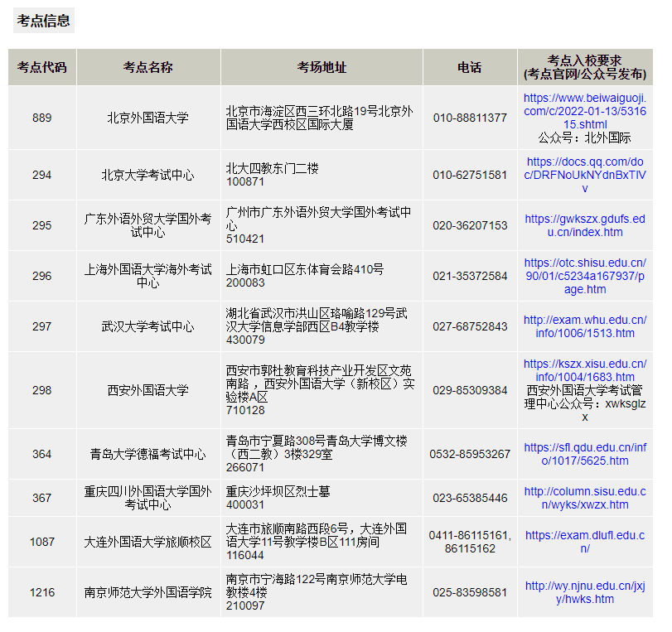The width and height of the screenshot is (672, 632).
Task: Click the 电话 column header
Action: (x=470, y=67)
